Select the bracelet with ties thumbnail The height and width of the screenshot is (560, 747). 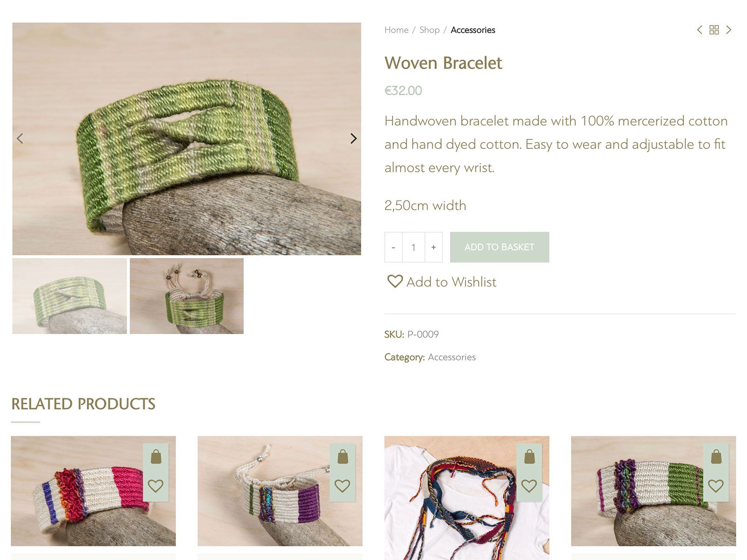tap(187, 296)
